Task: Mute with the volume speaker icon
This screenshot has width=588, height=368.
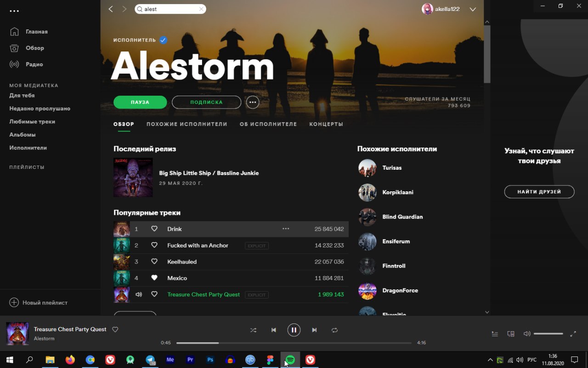Action: [527, 334]
